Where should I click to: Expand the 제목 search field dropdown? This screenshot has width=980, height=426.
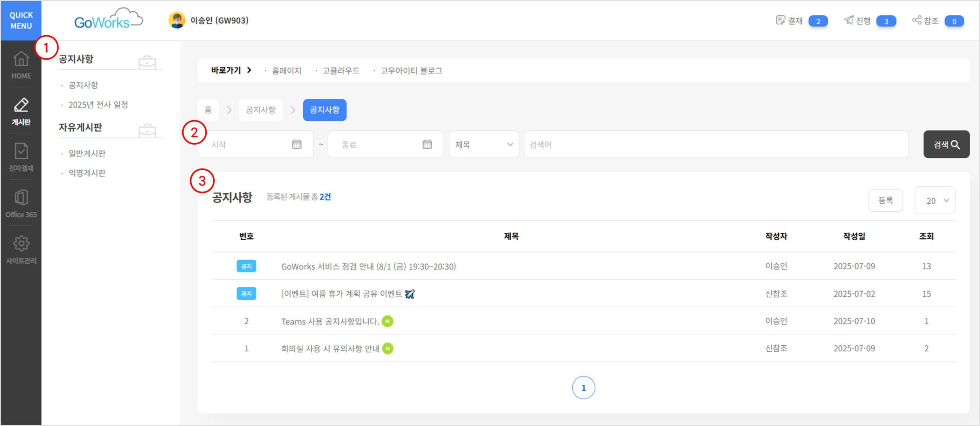pyautogui.click(x=483, y=144)
